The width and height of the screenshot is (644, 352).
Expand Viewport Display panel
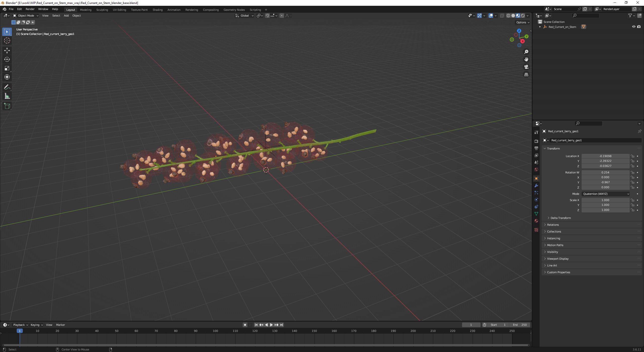[x=557, y=259]
